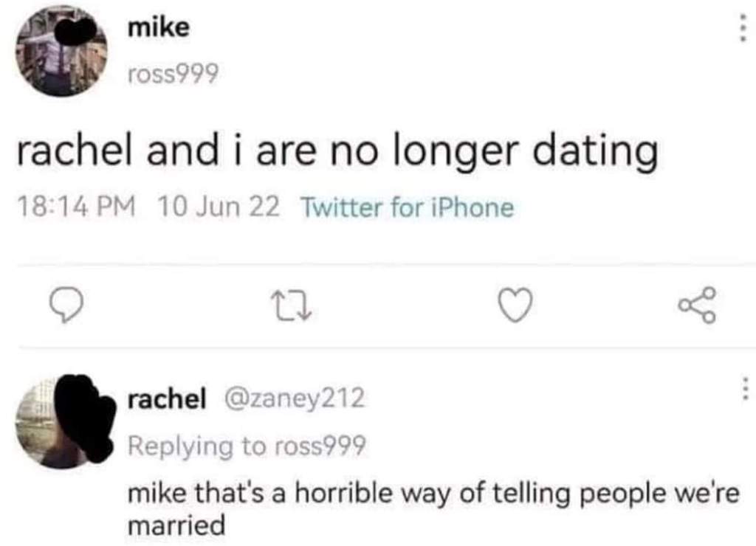This screenshot has width=756, height=546.
Task: Click the word 'married' in rachel's reply
Action: pyautogui.click(x=176, y=526)
